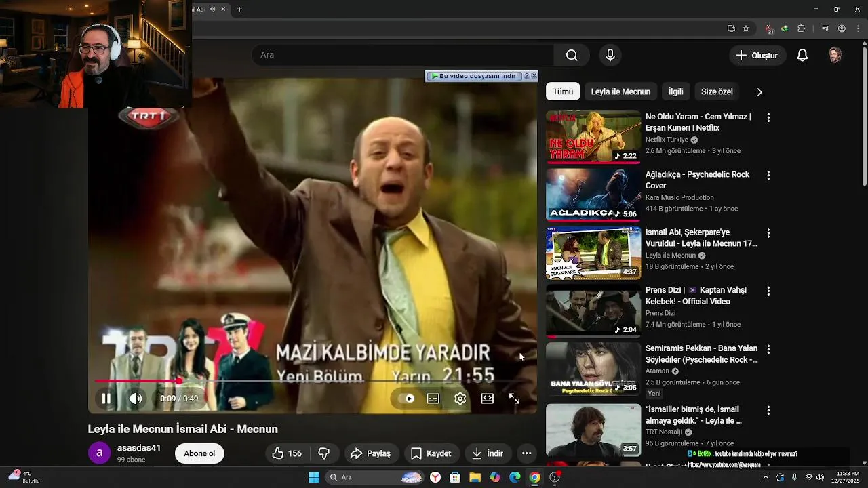Screen dimensions: 868x488
Task: Open the asasdas41 channel name link
Action: [139, 448]
